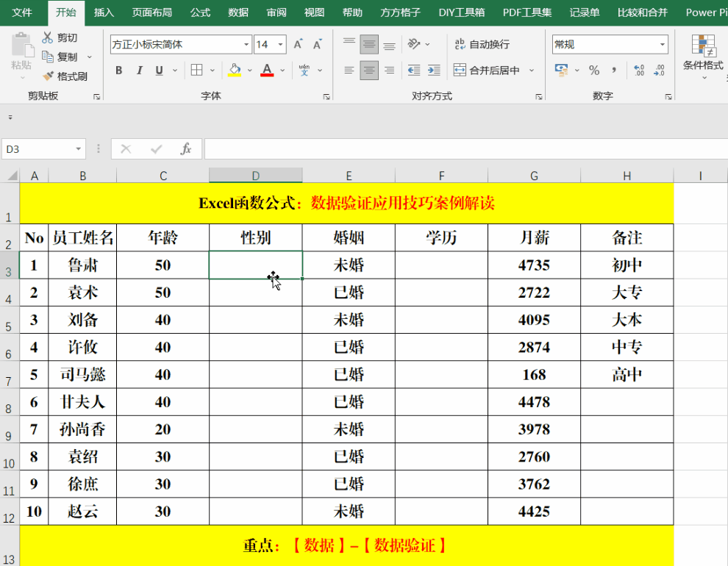Decrease font size with smaller A

[318, 45]
